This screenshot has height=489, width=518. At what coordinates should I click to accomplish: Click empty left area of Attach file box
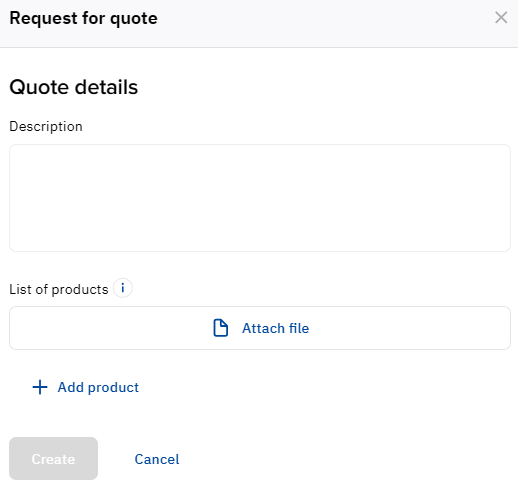click(x=110, y=328)
